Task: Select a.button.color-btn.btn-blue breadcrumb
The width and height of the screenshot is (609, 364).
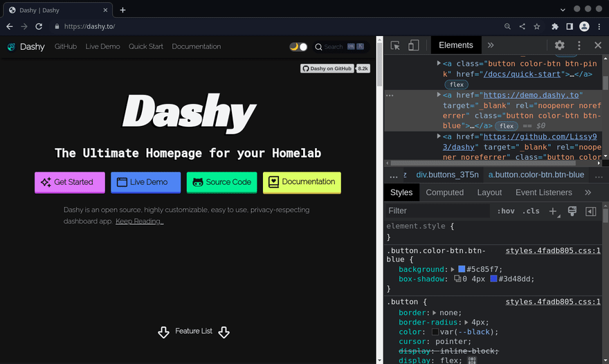Action: click(536, 175)
